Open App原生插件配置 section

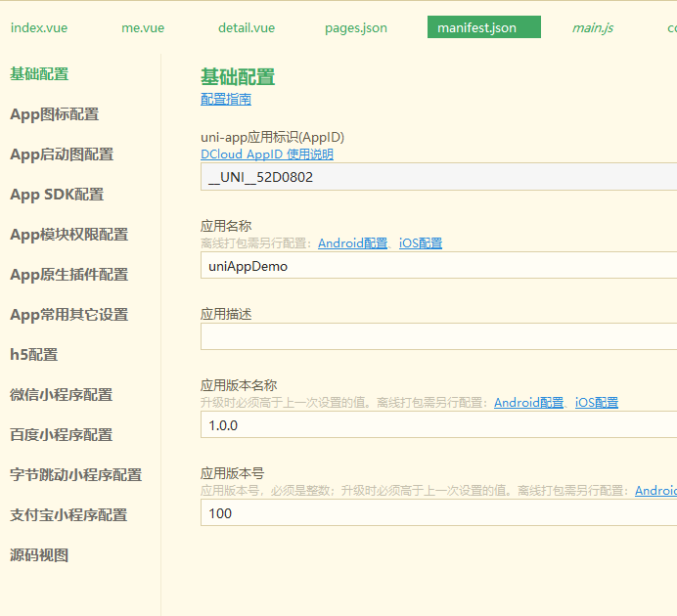click(69, 275)
